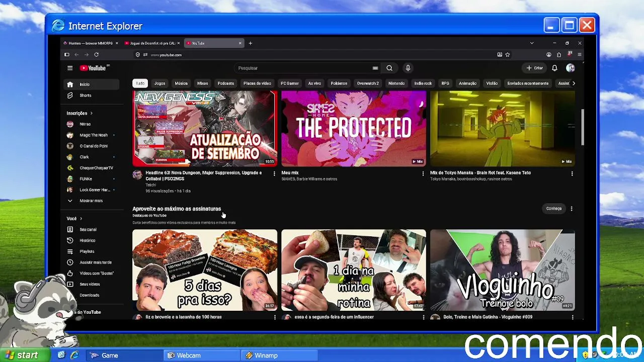Go forward in browser history
This screenshot has width=644, height=362.
86,55
